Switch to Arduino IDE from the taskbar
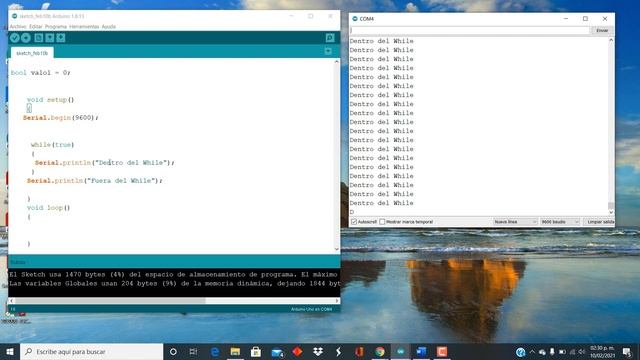 [400, 351]
